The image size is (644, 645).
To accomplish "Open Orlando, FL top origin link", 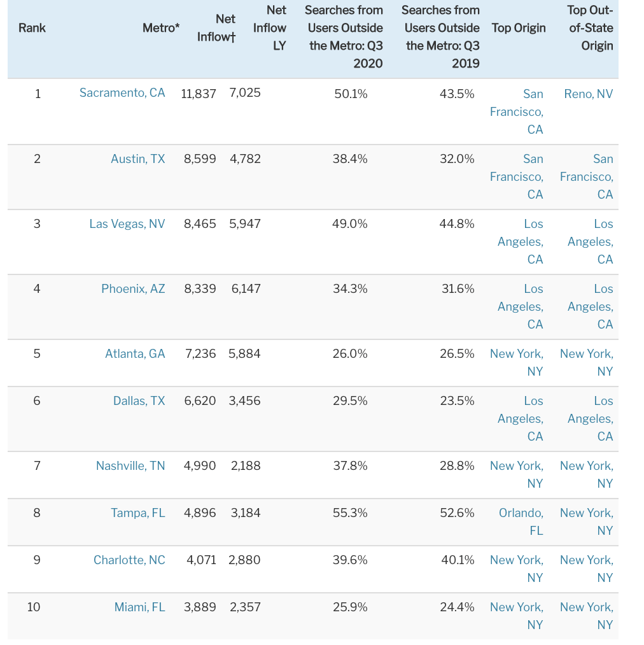I will click(x=521, y=521).
